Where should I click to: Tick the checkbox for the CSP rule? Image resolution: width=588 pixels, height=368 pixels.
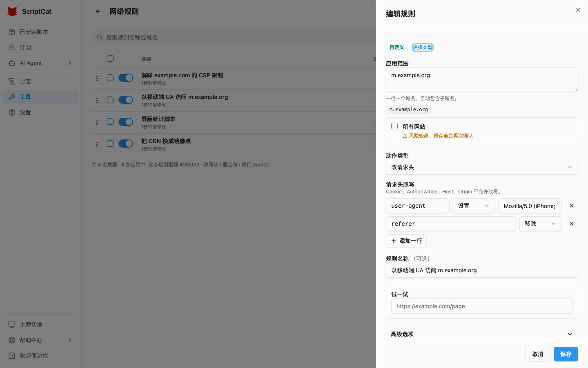point(110,78)
